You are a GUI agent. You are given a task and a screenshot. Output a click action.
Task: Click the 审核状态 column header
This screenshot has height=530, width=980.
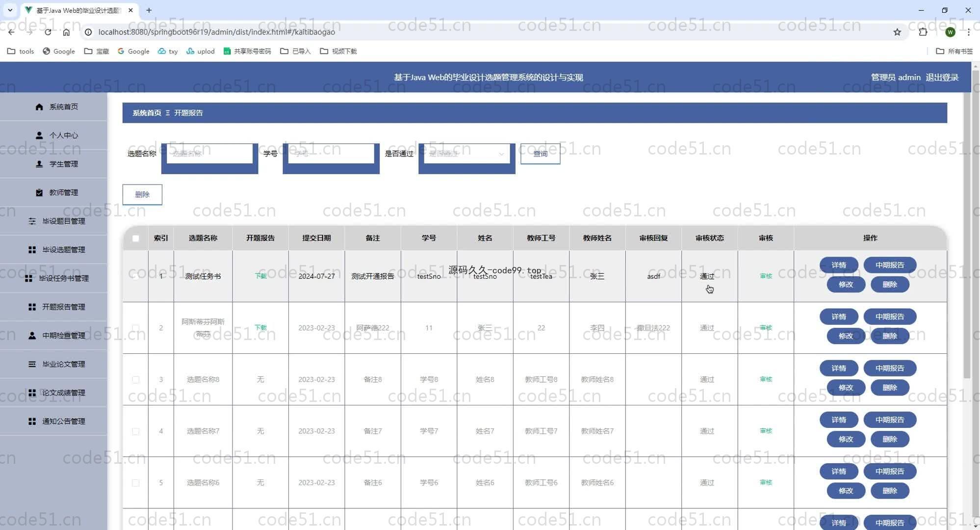[x=709, y=238]
